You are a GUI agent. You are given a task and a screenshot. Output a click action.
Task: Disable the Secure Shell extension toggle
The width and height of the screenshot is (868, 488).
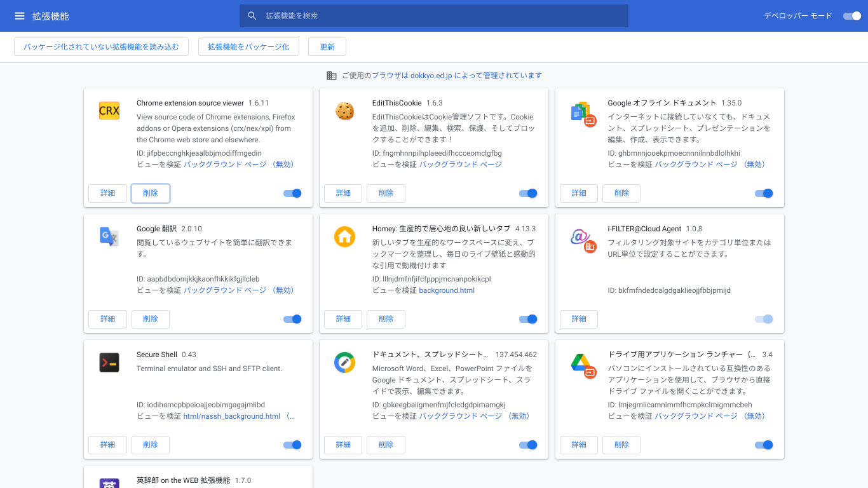click(292, 445)
